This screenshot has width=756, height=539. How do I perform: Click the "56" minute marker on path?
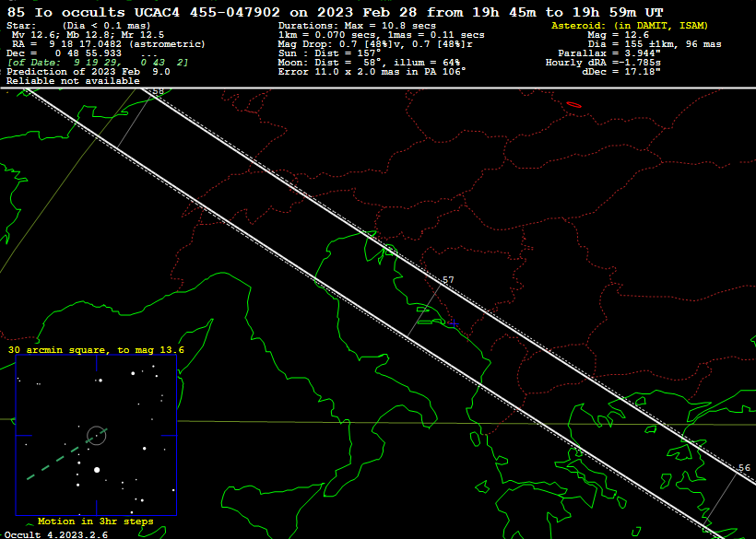(x=744, y=468)
